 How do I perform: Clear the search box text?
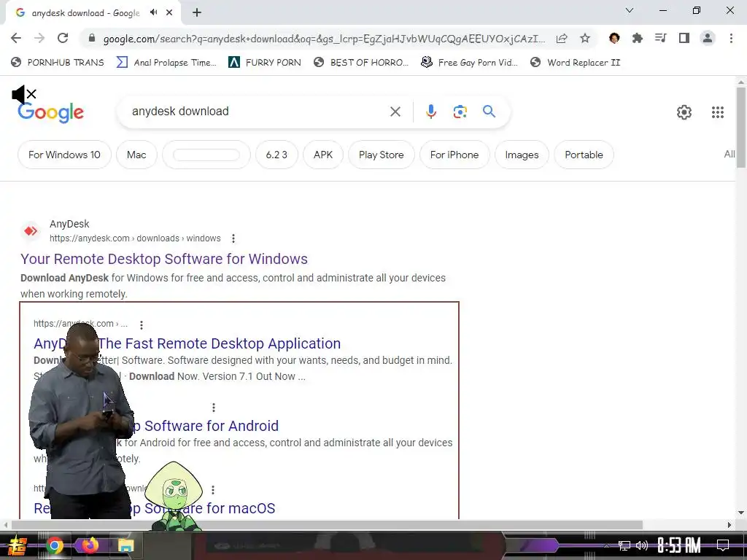395,112
